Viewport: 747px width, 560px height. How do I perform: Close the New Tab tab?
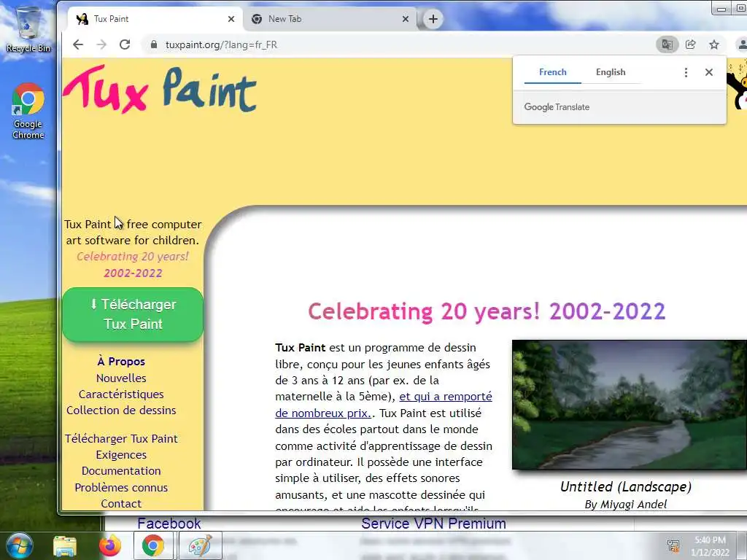(x=406, y=19)
